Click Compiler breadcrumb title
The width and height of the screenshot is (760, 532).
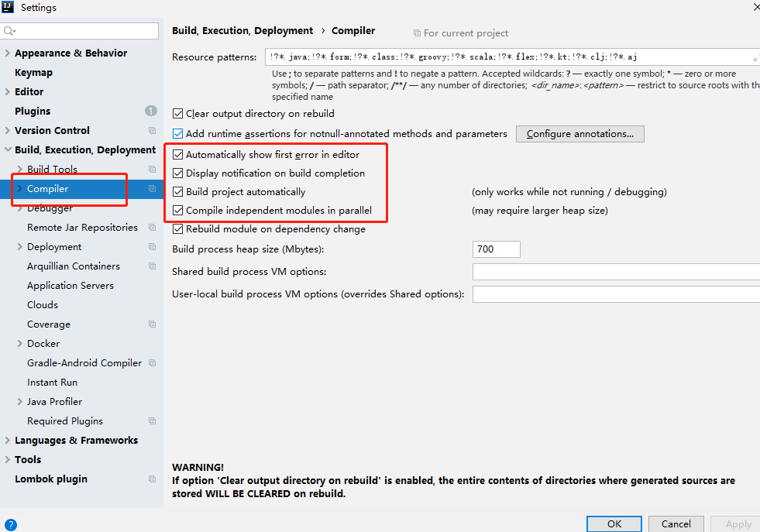click(x=352, y=30)
